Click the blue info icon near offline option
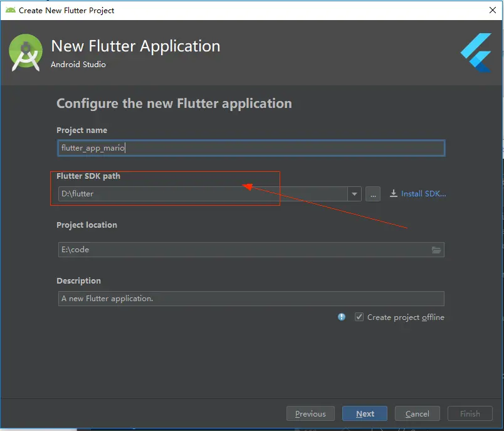 [342, 317]
